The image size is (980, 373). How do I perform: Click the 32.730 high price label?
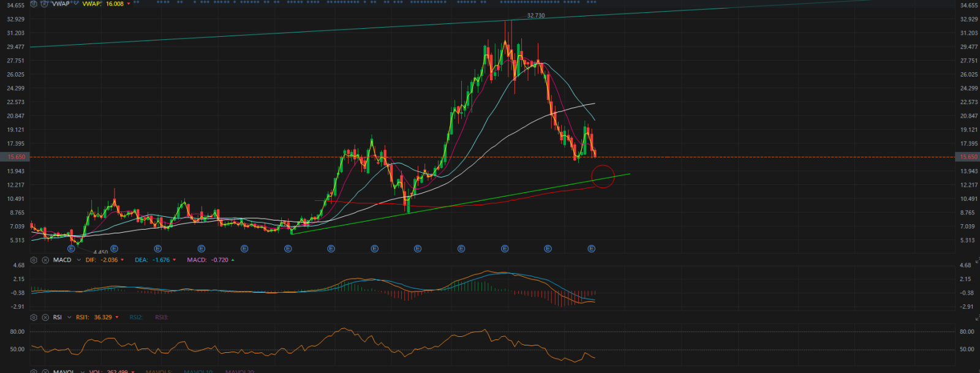[x=536, y=15]
